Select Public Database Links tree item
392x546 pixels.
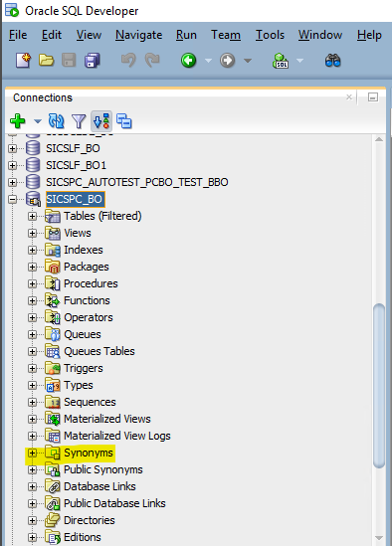tap(114, 503)
